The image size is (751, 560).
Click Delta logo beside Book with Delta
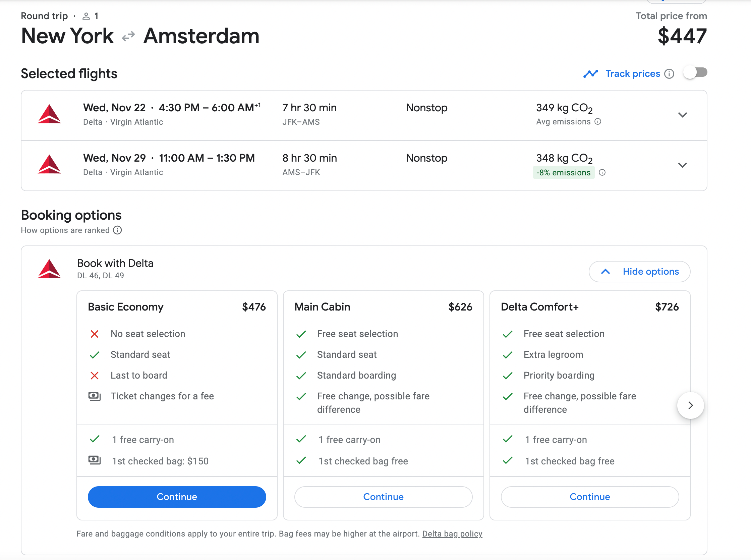tap(49, 269)
